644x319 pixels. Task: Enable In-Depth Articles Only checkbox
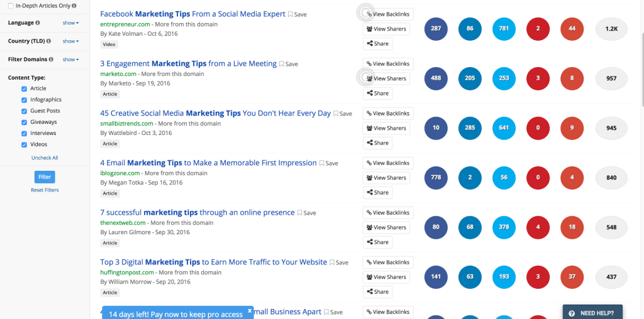point(11,6)
